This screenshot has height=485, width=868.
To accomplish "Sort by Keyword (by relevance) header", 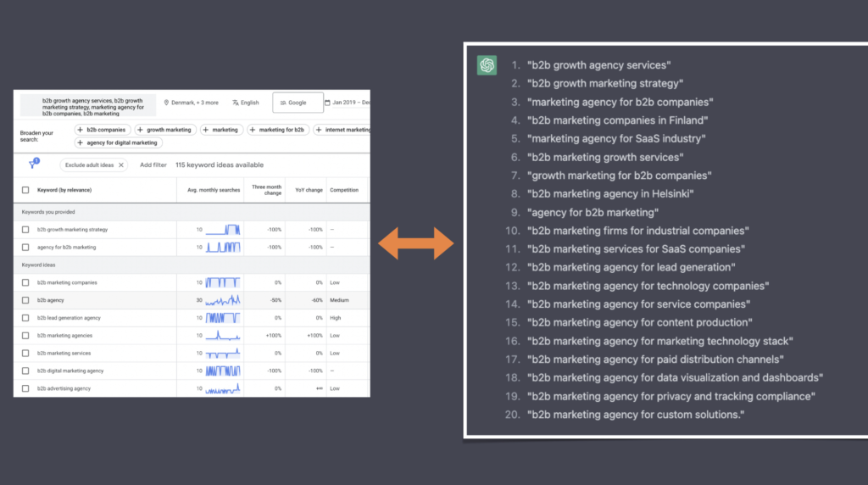I will 64,190.
